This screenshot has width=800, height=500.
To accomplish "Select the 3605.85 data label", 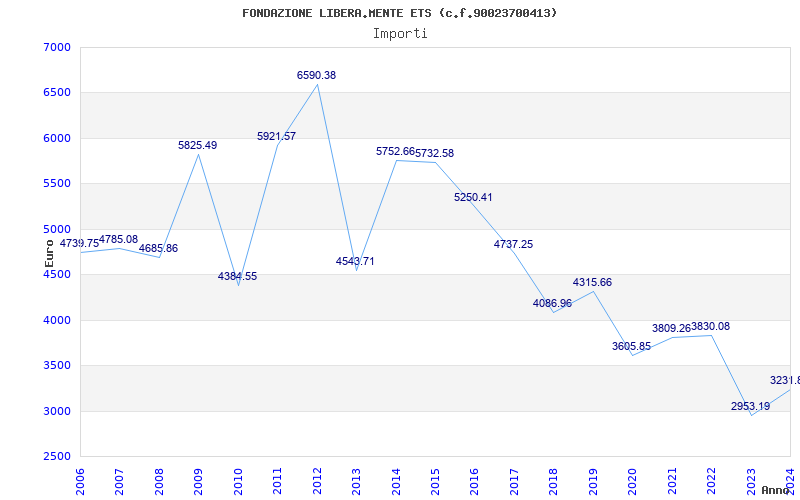I will click(632, 346).
